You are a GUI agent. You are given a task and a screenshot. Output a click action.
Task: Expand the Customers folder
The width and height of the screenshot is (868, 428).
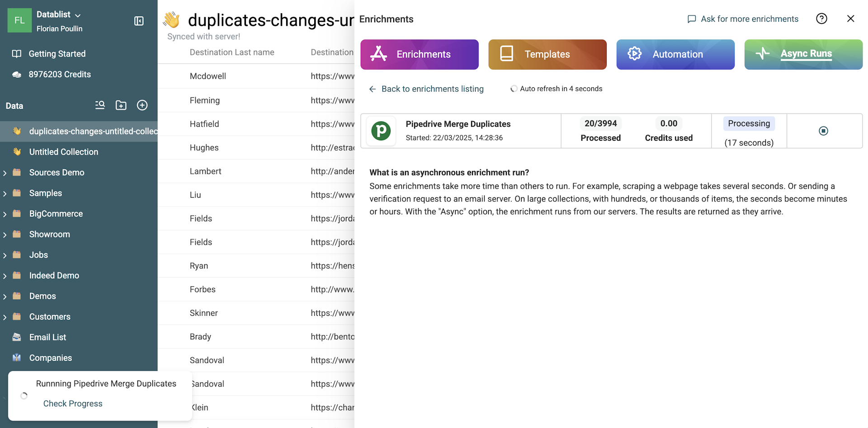tap(5, 317)
